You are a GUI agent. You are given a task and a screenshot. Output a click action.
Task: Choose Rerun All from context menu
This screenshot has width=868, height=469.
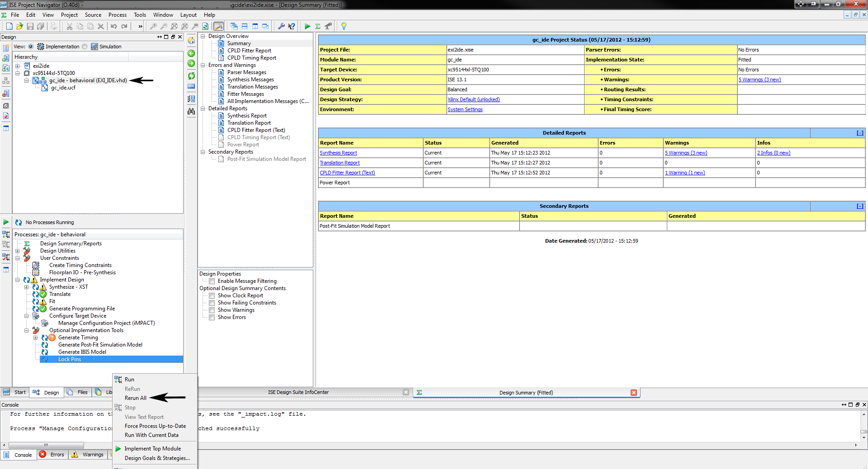[x=136, y=398]
